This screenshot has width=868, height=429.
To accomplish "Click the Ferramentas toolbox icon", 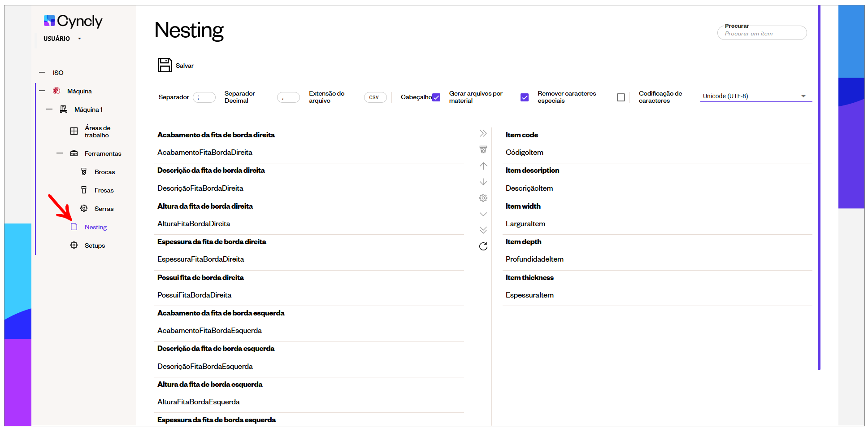I will click(x=74, y=153).
